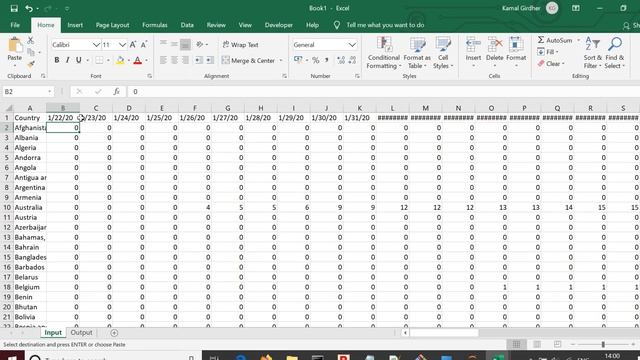
Task: Expand the Calibri font name dropdown
Action: click(x=96, y=44)
